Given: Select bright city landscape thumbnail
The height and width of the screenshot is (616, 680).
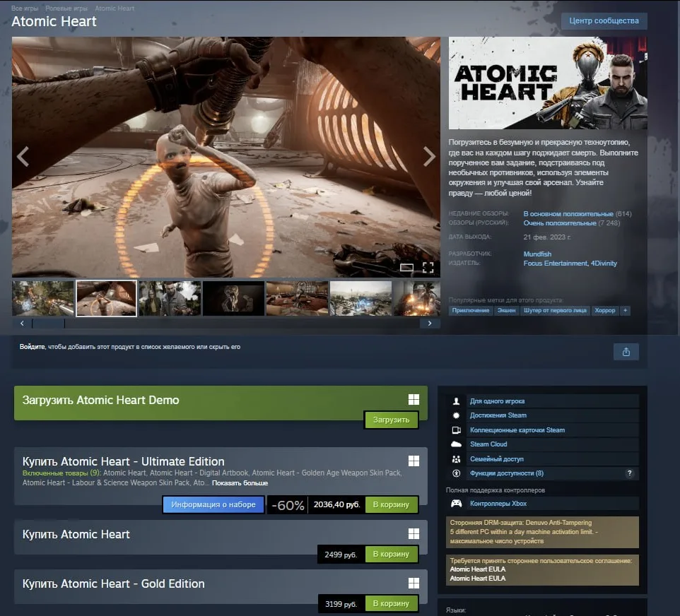Looking at the screenshot, I should pyautogui.click(x=360, y=298).
